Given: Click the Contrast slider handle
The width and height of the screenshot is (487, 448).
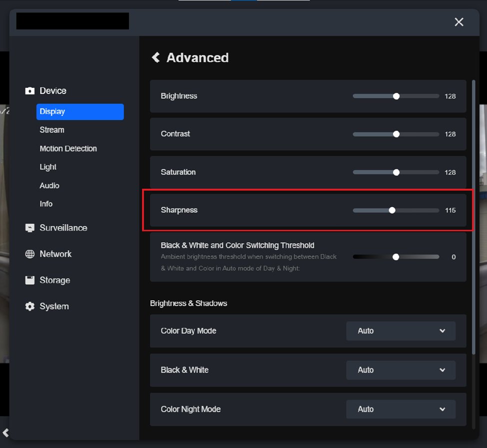Looking at the screenshot, I should (x=396, y=134).
